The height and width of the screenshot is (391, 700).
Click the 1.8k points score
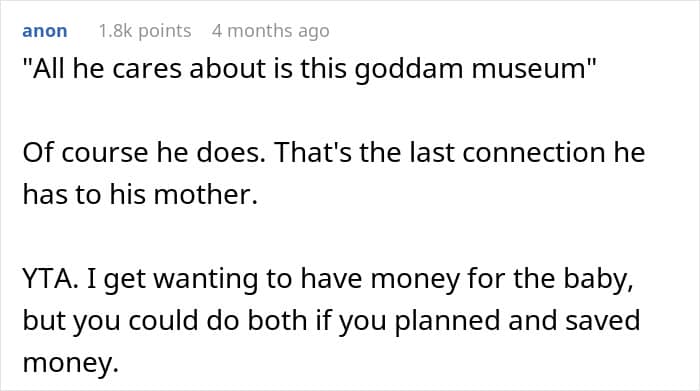tap(145, 31)
